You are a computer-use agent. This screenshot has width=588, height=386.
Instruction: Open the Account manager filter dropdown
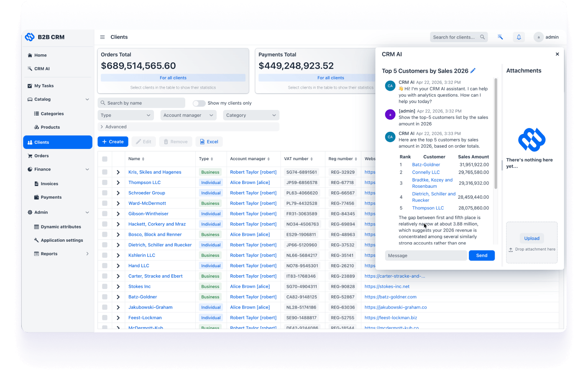pyautogui.click(x=188, y=115)
